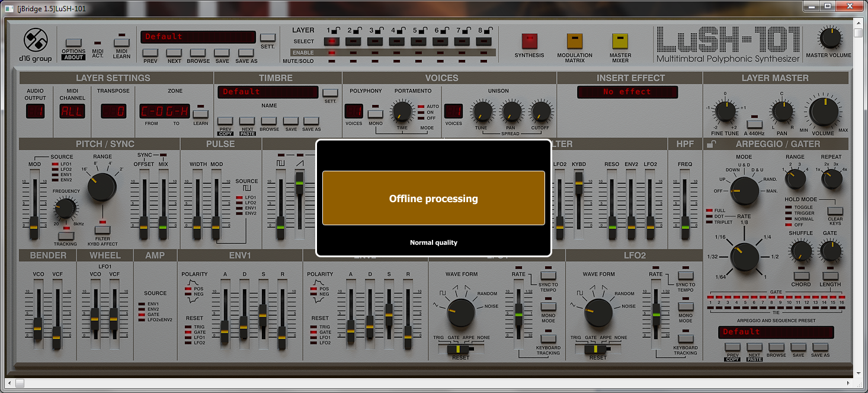This screenshot has height=393, width=868.
Task: Click the Polyphony voices display
Action: 354,111
